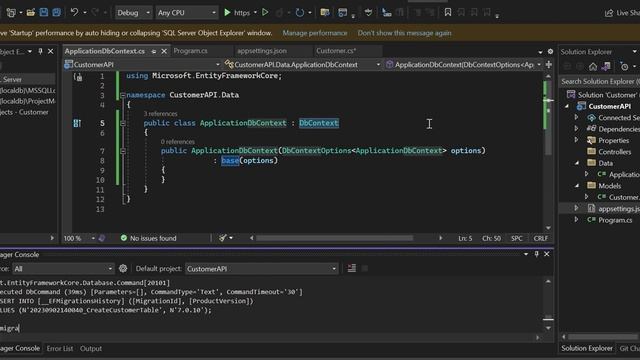The image size is (640, 360).
Task: Pin the ApplicationDbContext.cs tab
Action: [153, 51]
